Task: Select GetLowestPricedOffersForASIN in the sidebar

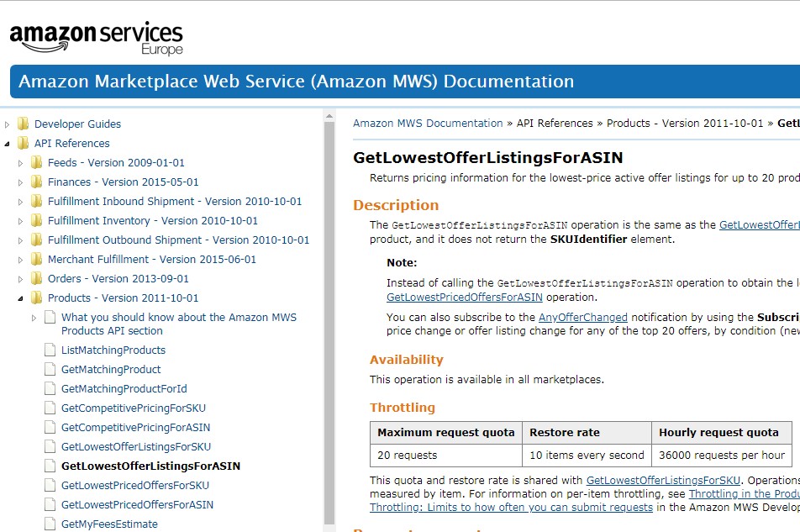Action: [137, 505]
